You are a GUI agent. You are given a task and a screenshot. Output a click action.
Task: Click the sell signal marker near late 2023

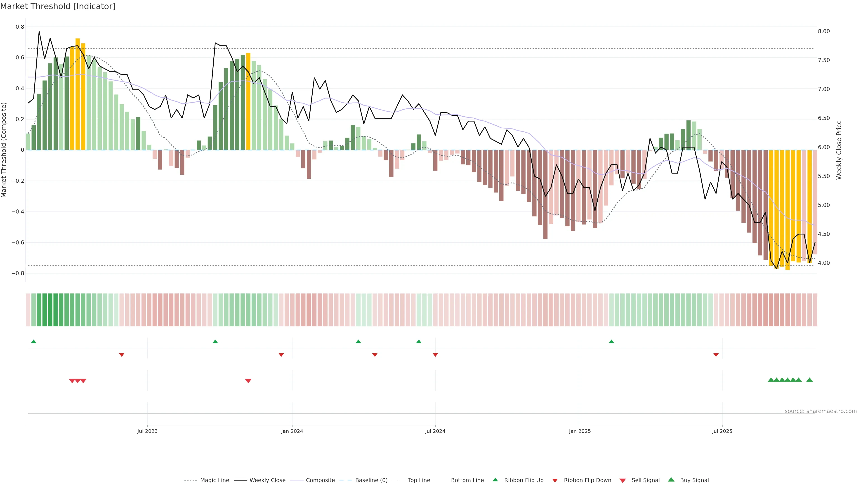[x=248, y=381]
